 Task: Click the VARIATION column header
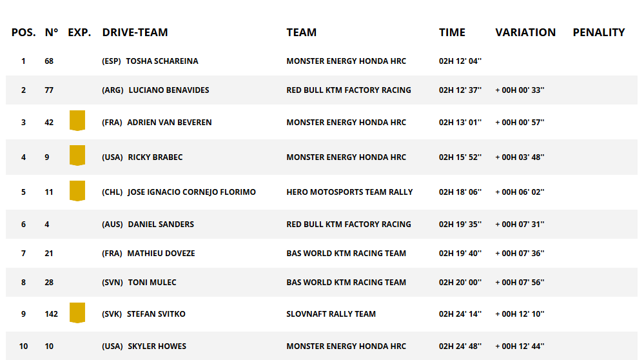[525, 32]
